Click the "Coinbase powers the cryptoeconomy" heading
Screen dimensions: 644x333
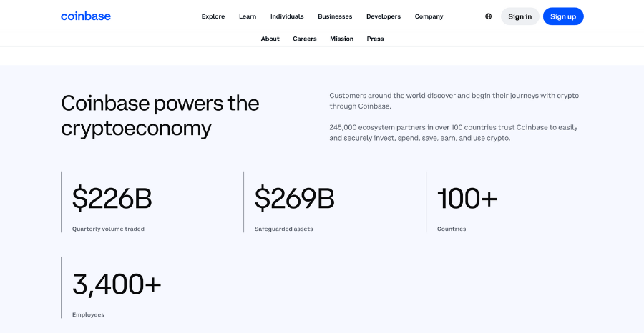pyautogui.click(x=160, y=116)
